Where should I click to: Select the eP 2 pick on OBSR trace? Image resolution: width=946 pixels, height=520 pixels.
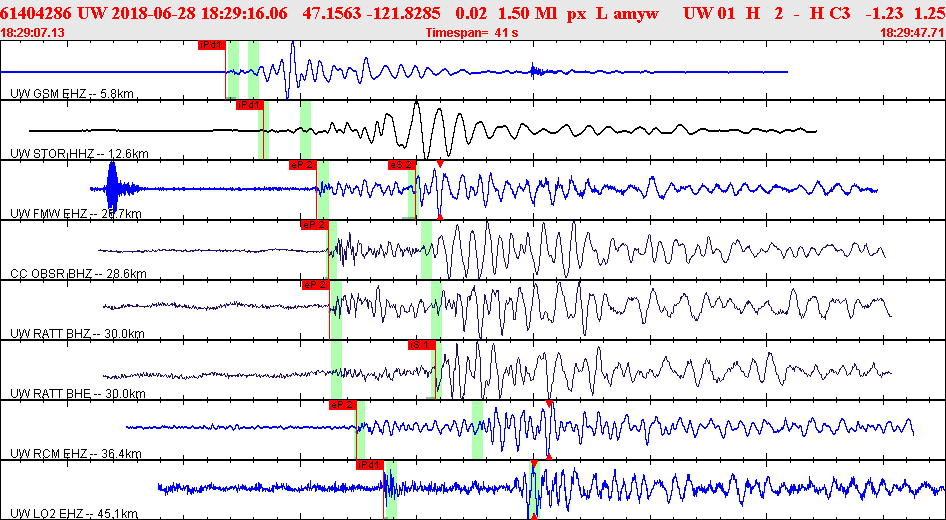tap(314, 224)
